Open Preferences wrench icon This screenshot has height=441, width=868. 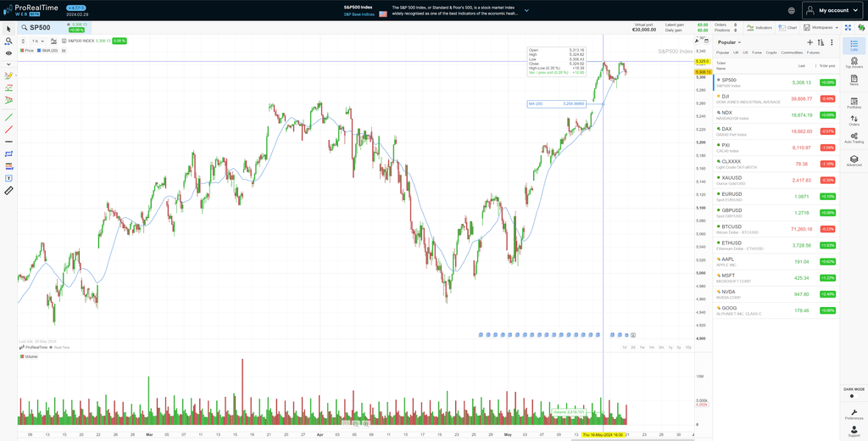[854, 413]
